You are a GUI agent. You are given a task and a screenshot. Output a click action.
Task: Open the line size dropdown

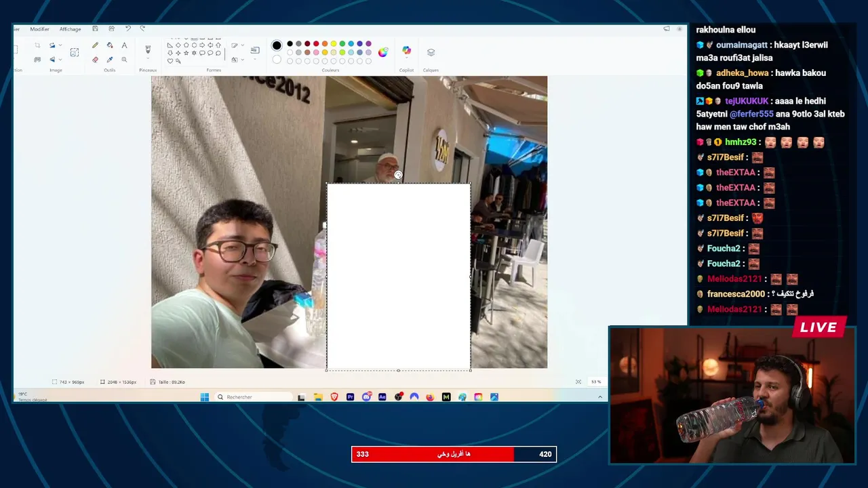pyautogui.click(x=255, y=58)
